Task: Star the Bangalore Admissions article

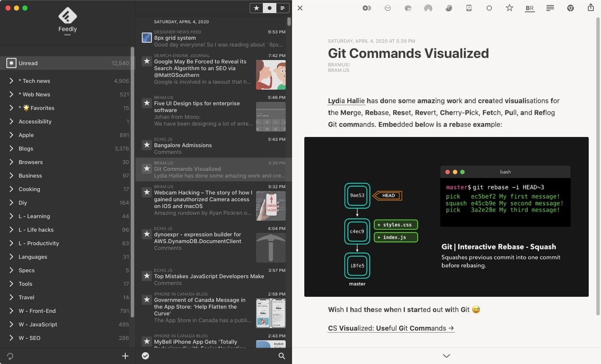Action: click(x=147, y=145)
